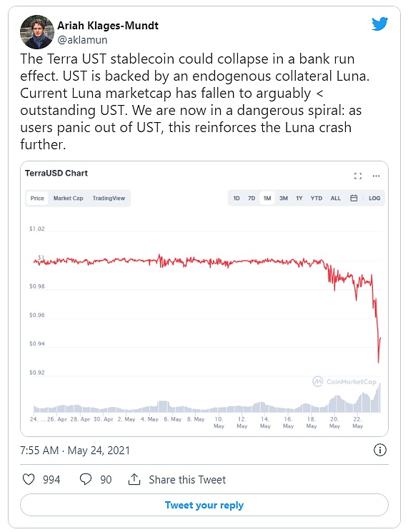Choose the YTD time range
Viewport: 408px width, 532px height.
(x=317, y=198)
